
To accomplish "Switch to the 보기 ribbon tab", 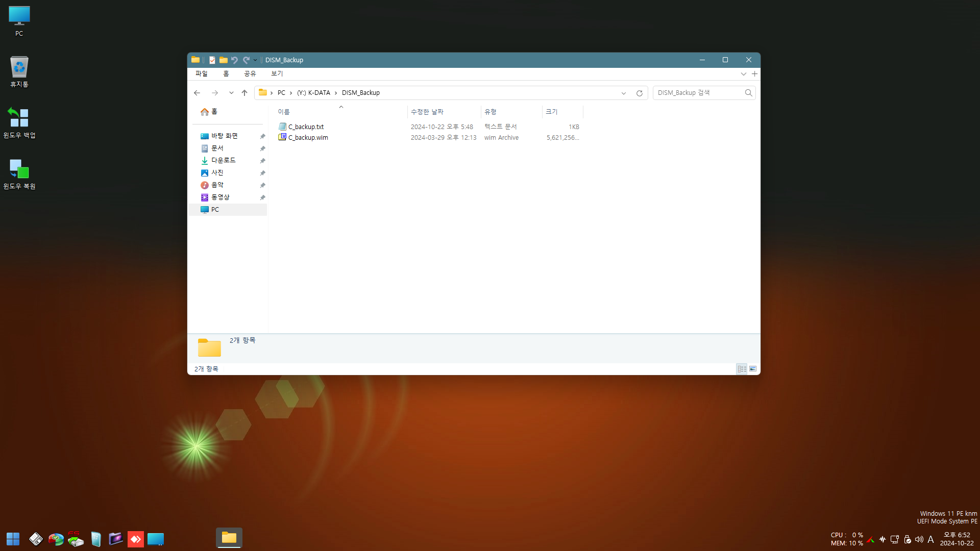I will coord(277,73).
